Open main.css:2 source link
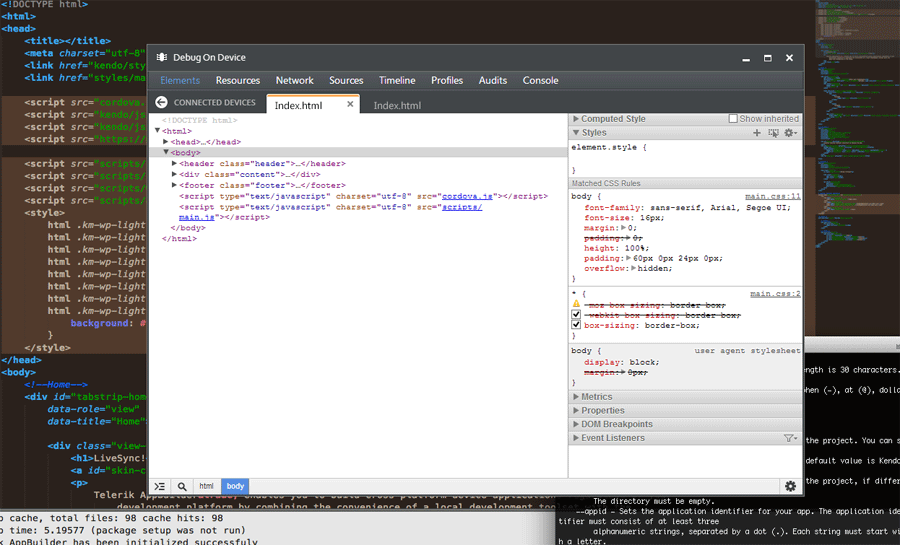This screenshot has height=545, width=900. pyautogui.click(x=775, y=294)
